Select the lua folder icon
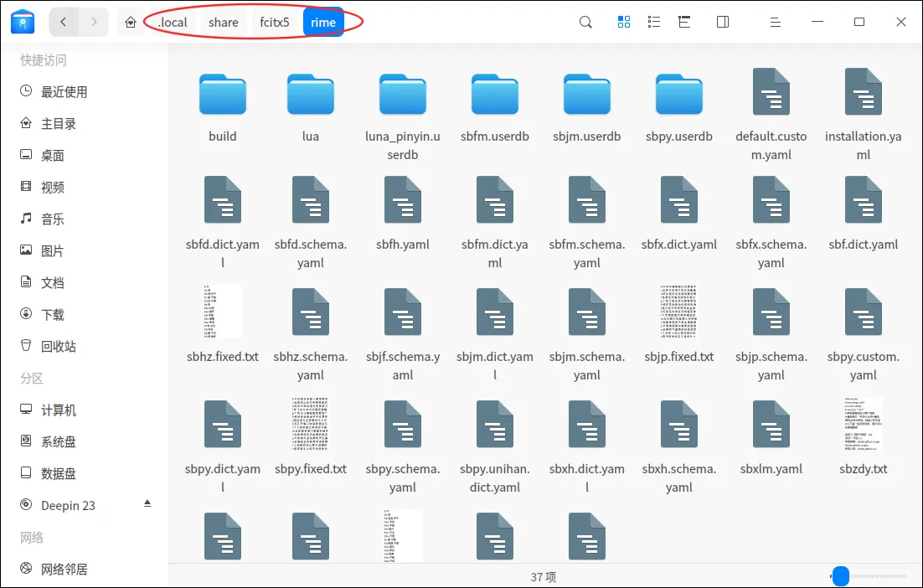Image resolution: width=923 pixels, height=588 pixels. pyautogui.click(x=311, y=95)
